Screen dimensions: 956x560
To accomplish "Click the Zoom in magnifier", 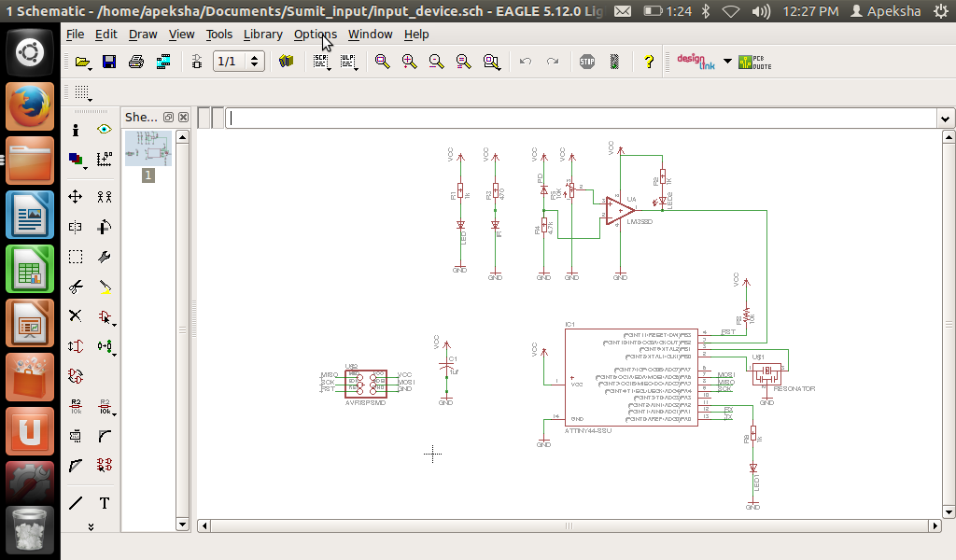I will (409, 62).
